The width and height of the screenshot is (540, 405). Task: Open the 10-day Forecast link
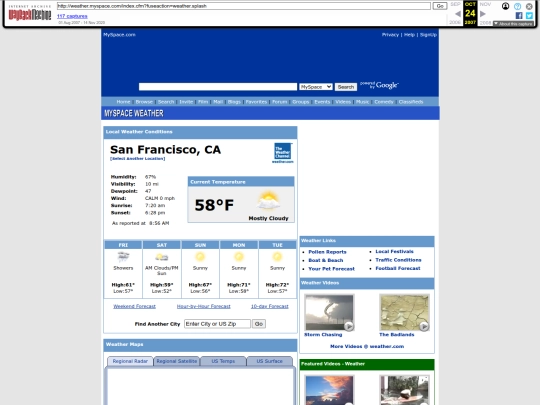[x=270, y=306]
